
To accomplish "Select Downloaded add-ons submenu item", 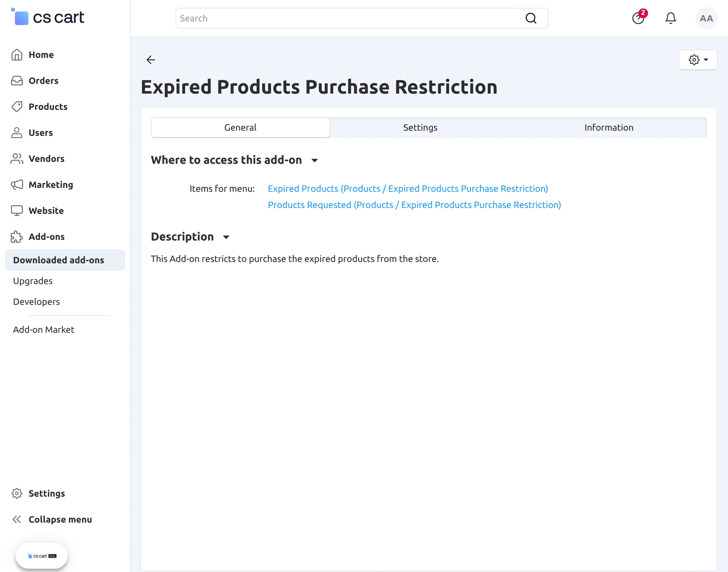I will click(x=65, y=260).
